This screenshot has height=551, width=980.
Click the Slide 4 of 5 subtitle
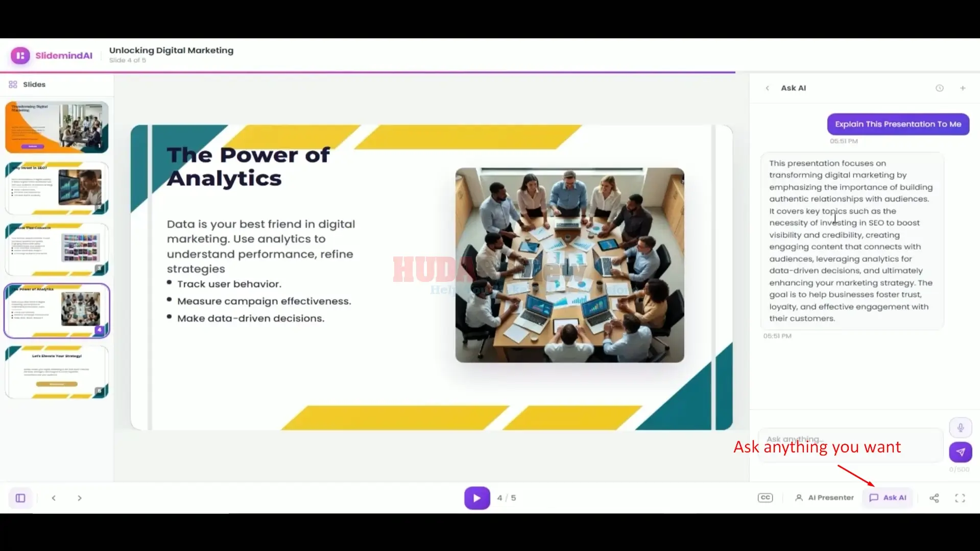[x=127, y=60]
